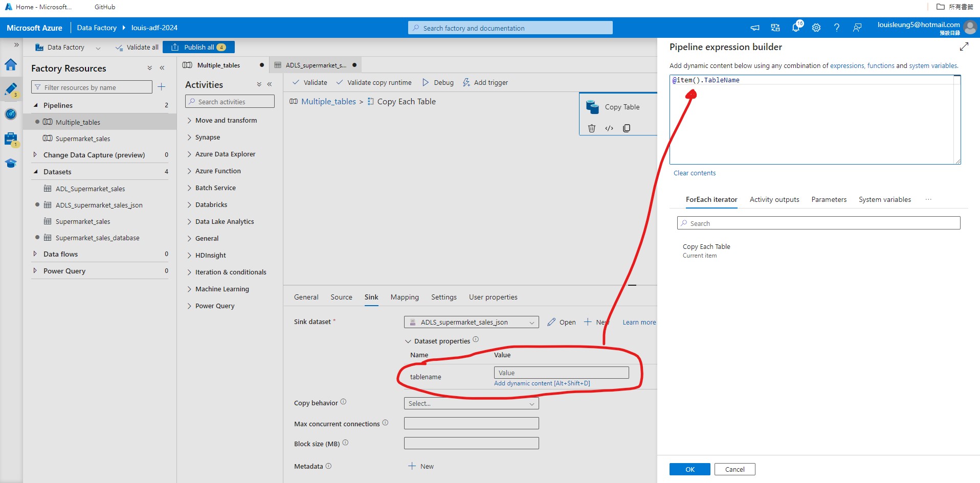
Task: Open the Home icon in left sidebar
Action: point(11,65)
